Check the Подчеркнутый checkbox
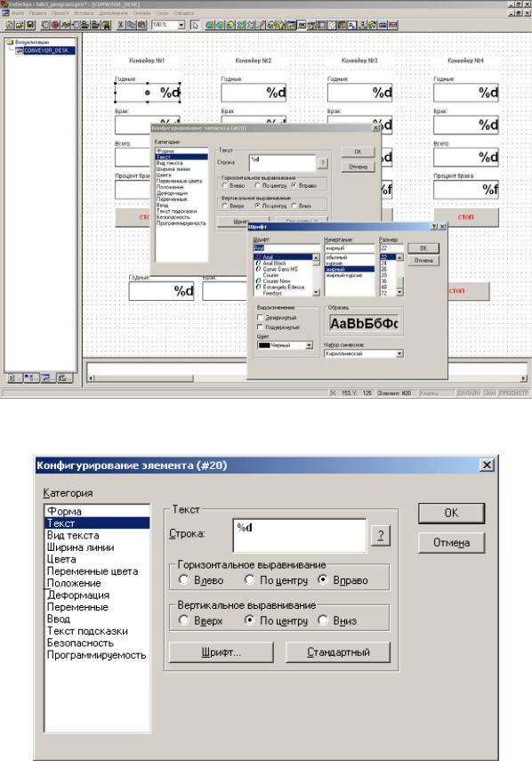Viewport: 532px width, 761px height. [x=261, y=328]
